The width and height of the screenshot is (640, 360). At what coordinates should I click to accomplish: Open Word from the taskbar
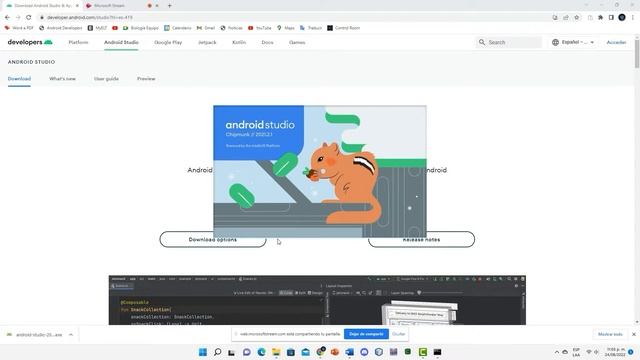pos(349,352)
